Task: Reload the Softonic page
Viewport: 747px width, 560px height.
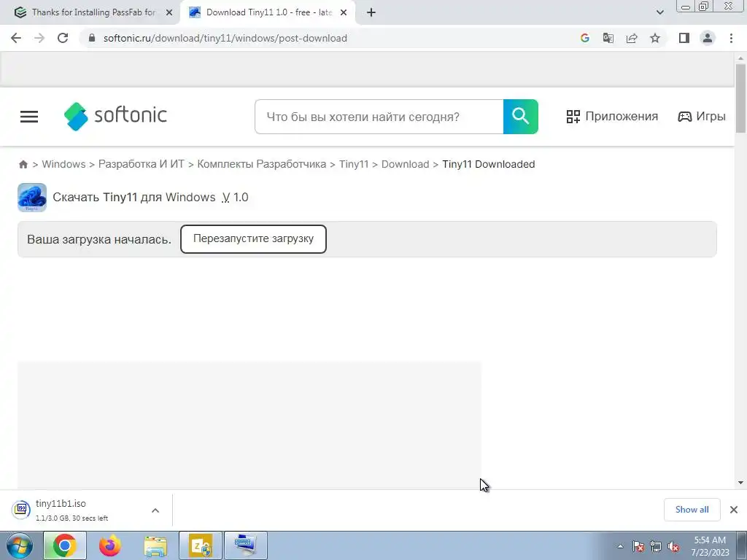Action: (63, 38)
